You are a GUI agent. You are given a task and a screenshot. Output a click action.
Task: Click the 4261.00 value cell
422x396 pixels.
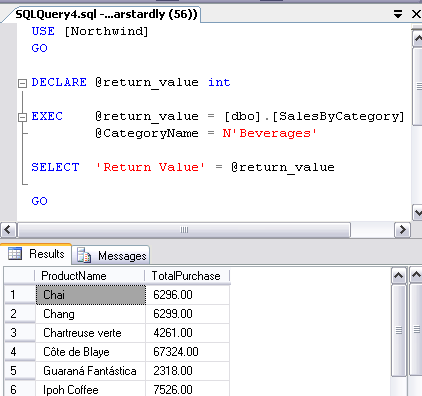pyautogui.click(x=188, y=333)
